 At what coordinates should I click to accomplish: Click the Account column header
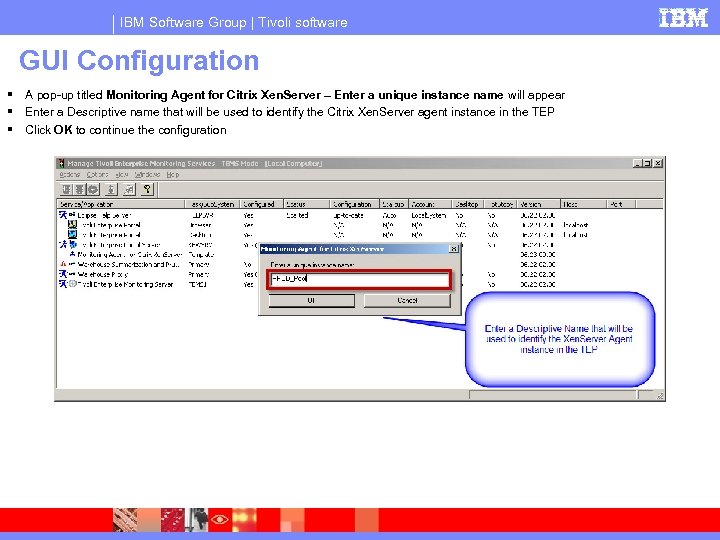pos(430,204)
